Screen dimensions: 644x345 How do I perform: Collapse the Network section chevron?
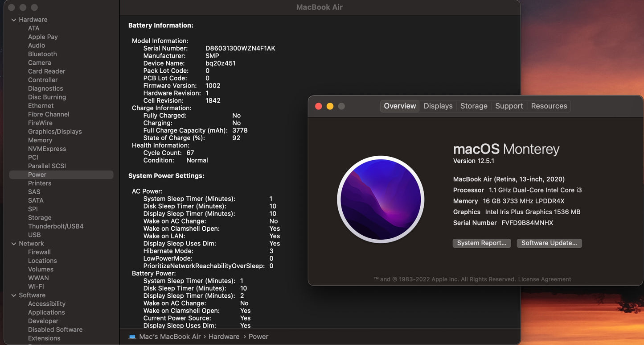coord(13,244)
